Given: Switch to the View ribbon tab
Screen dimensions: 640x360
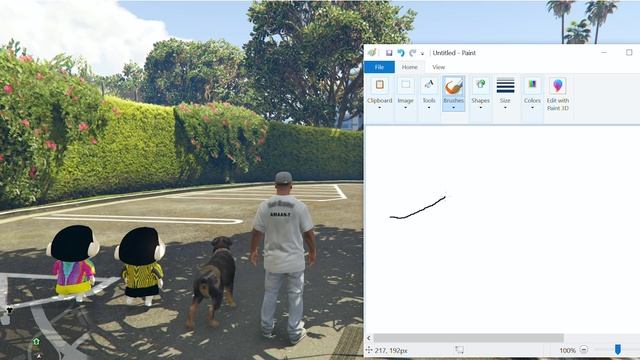Looking at the screenshot, I should pos(438,67).
